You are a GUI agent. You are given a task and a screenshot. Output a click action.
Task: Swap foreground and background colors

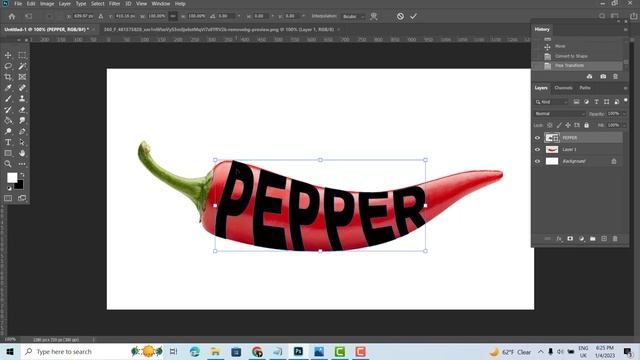(x=22, y=175)
